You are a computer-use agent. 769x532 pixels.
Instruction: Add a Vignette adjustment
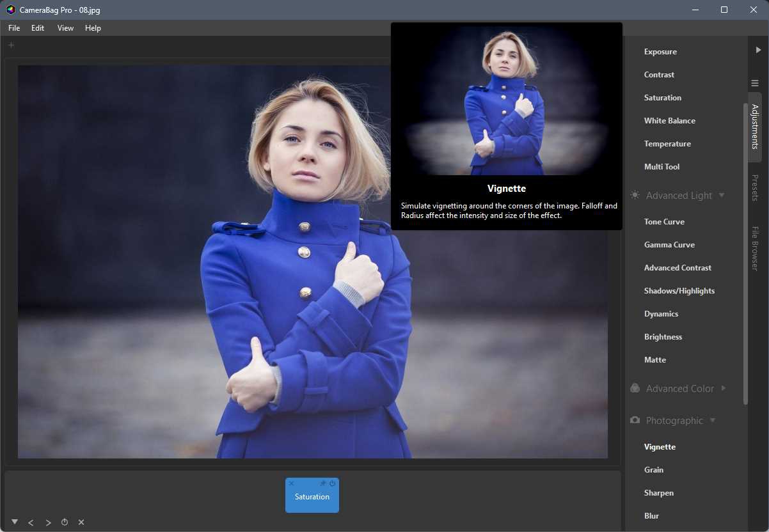click(660, 447)
